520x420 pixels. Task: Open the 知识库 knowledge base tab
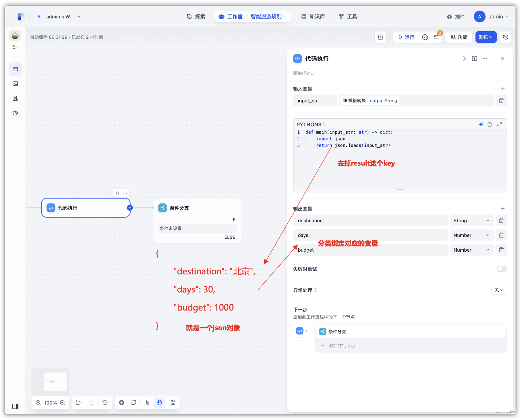pos(313,16)
